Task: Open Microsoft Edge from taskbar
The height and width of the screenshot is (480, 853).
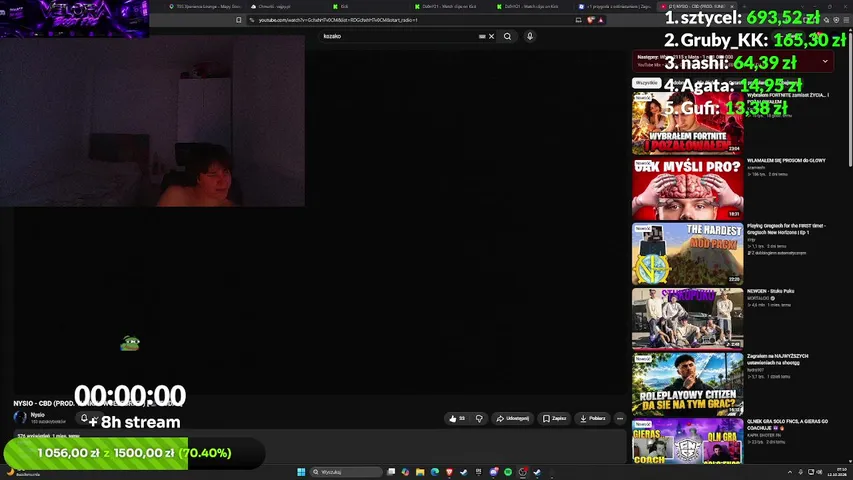Action: coord(435,472)
